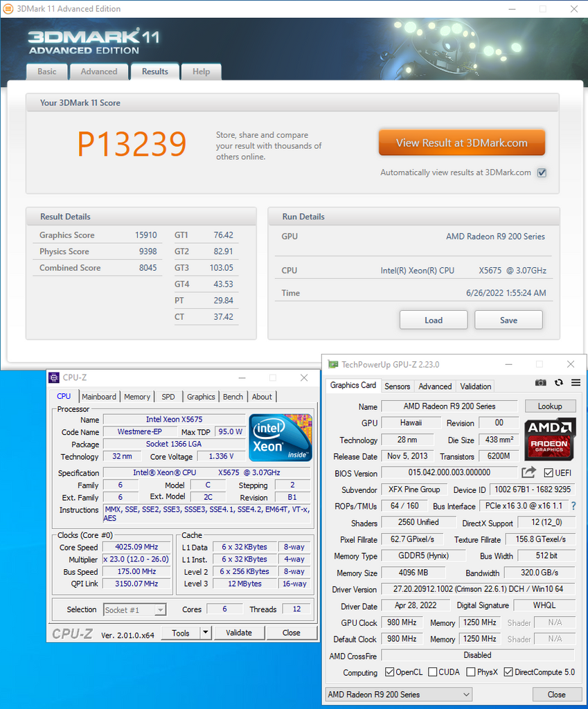Click the Subvendor XFX Pine Group field
The width and height of the screenshot is (588, 709).
tap(414, 490)
